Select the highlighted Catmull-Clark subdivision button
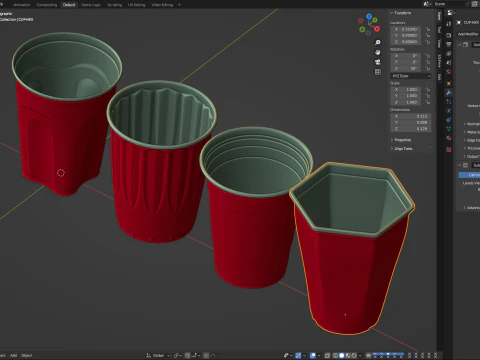The image size is (480, 360). (x=469, y=175)
